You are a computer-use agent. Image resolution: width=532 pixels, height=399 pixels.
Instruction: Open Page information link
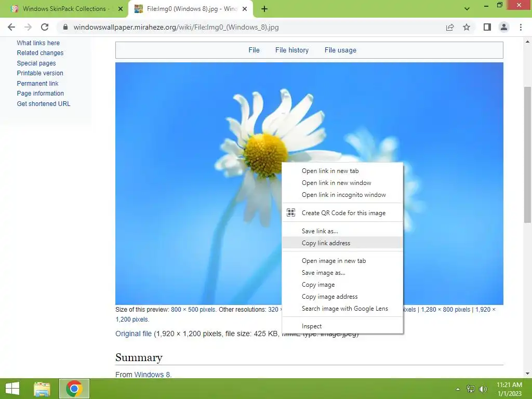pyautogui.click(x=41, y=94)
